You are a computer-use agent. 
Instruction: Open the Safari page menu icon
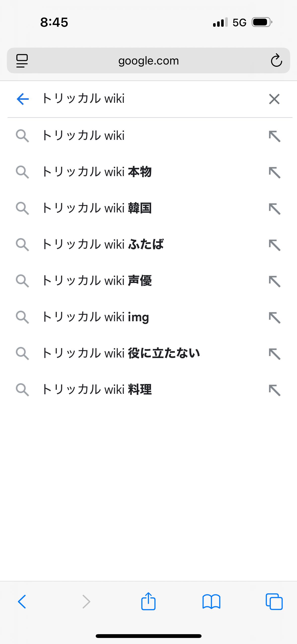pyautogui.click(x=22, y=60)
